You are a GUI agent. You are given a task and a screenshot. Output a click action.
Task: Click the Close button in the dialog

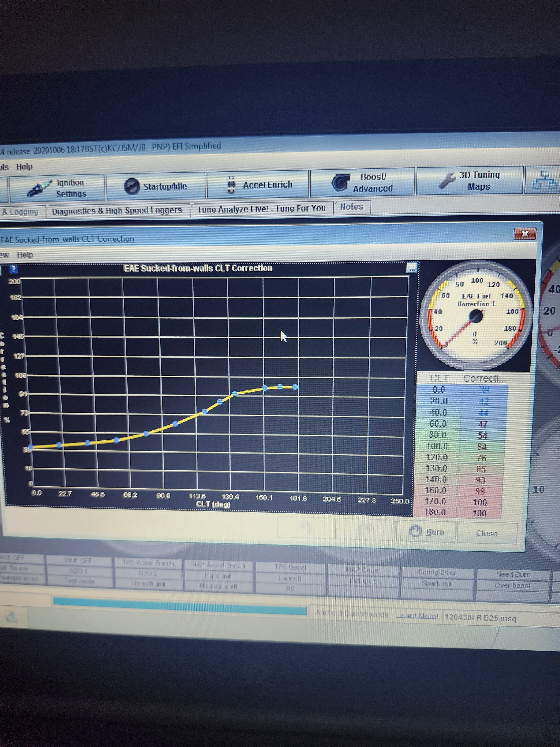pyautogui.click(x=486, y=533)
